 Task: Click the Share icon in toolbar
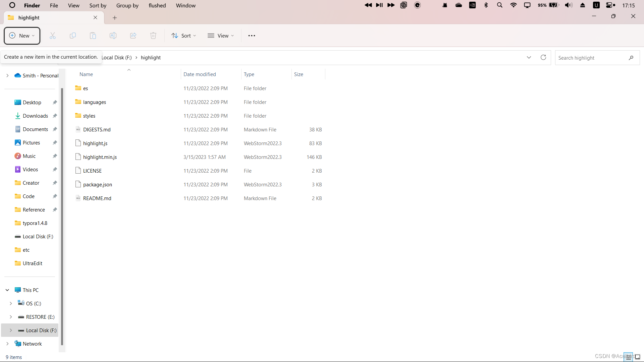click(133, 36)
